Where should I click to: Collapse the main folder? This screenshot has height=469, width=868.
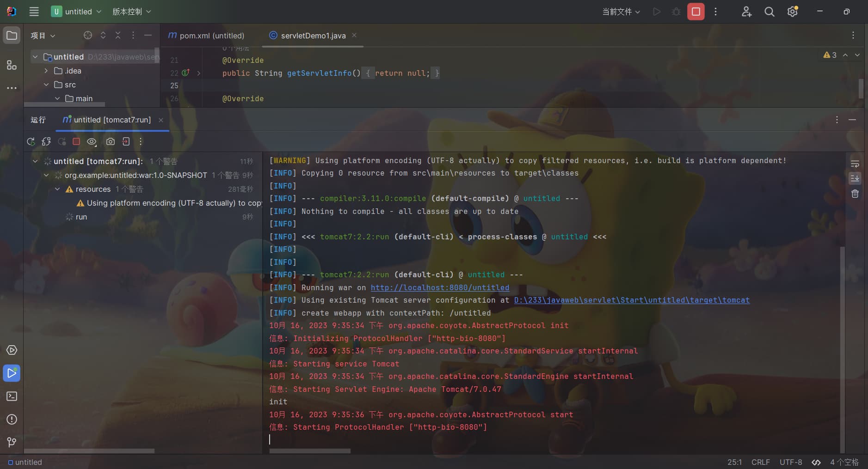(57, 98)
